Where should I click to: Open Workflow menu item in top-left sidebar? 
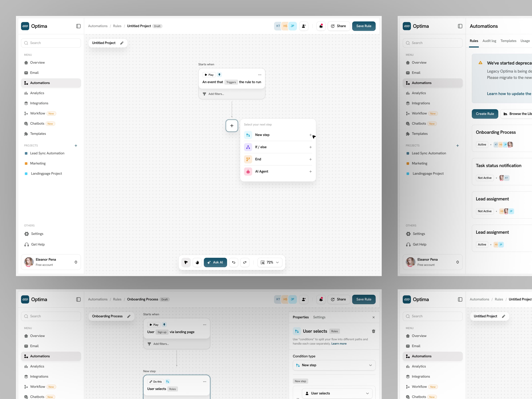coord(51,113)
